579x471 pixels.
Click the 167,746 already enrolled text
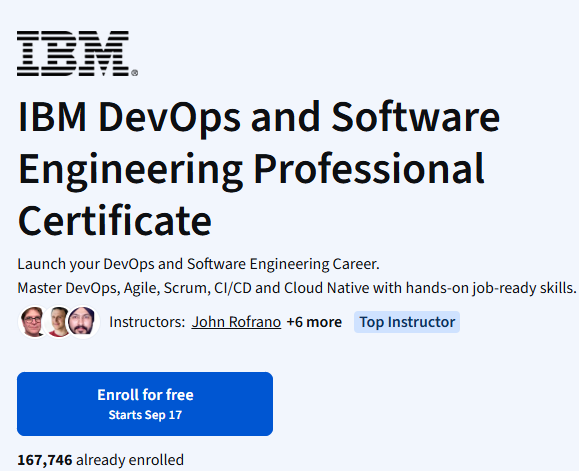point(100,460)
